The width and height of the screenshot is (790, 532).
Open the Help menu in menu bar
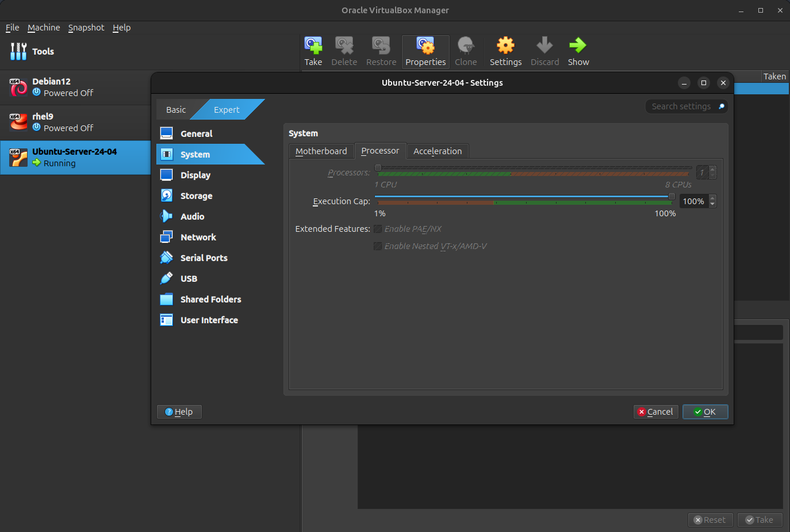(121, 28)
